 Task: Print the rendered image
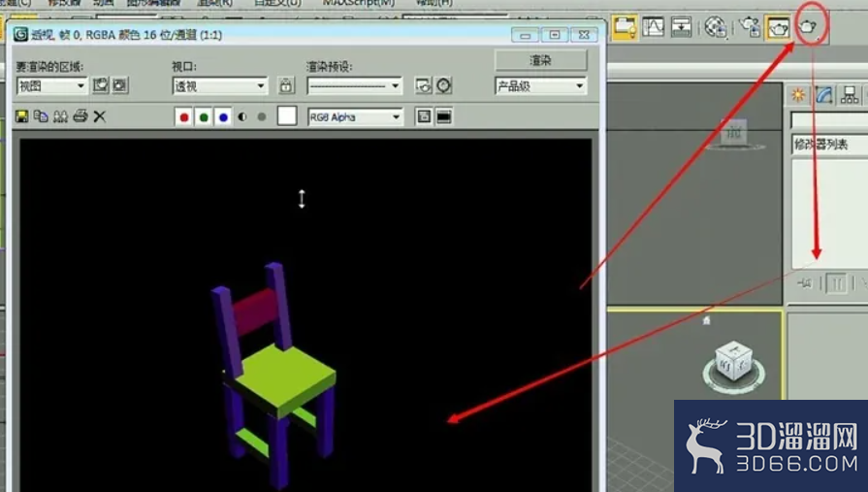tap(80, 116)
